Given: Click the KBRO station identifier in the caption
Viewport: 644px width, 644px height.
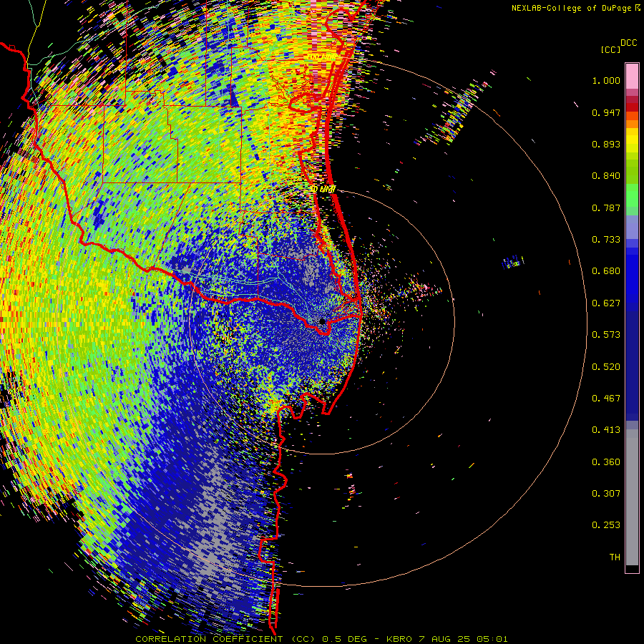Looking at the screenshot, I should coord(399,639).
